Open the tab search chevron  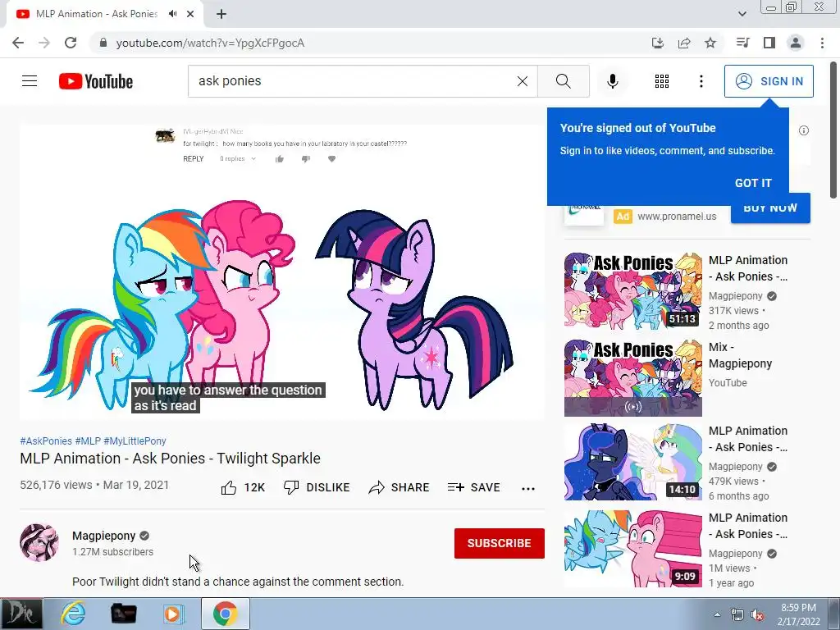[742, 14]
